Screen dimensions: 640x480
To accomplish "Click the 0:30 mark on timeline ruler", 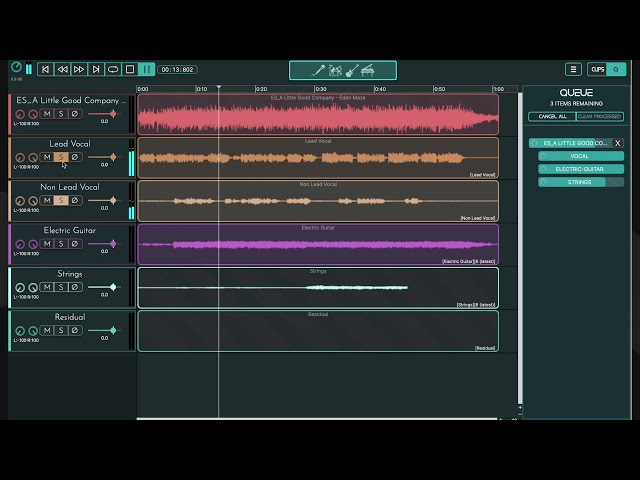I will (320, 89).
